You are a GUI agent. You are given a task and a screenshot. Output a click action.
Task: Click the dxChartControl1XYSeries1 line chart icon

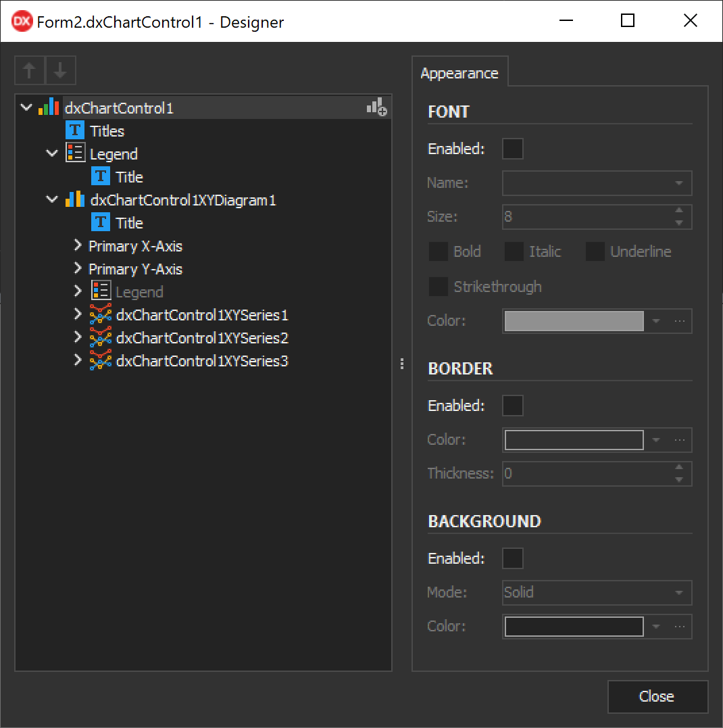point(101,315)
